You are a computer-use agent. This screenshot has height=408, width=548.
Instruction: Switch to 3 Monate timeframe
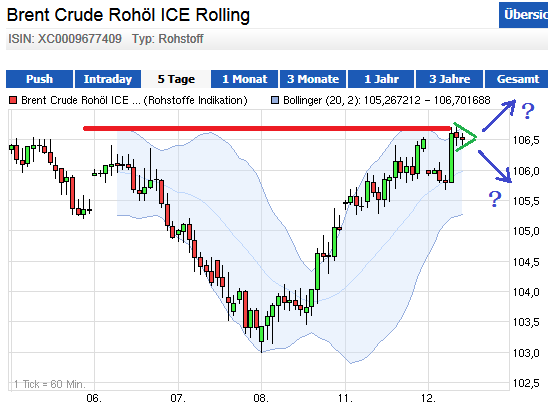(x=313, y=79)
